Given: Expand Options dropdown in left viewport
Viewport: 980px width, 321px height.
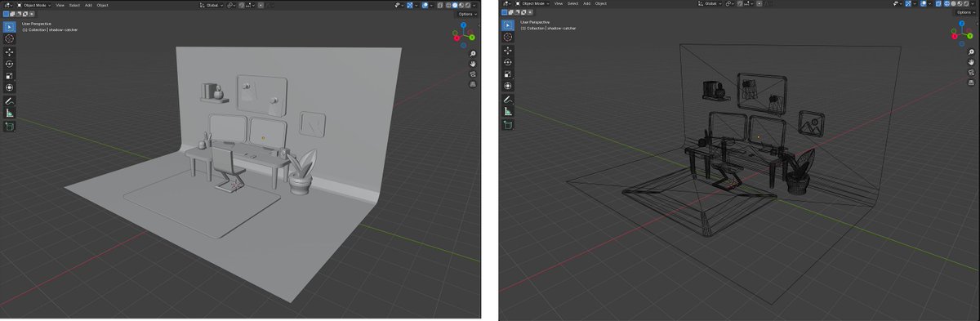Looking at the screenshot, I should [466, 14].
